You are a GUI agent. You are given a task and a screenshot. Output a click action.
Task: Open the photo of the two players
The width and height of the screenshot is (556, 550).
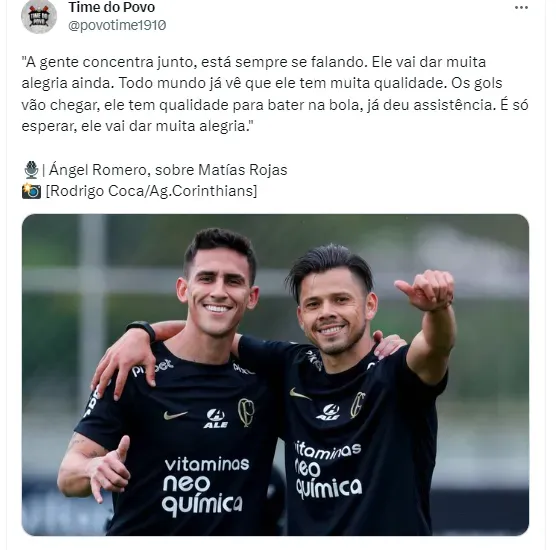click(x=275, y=374)
